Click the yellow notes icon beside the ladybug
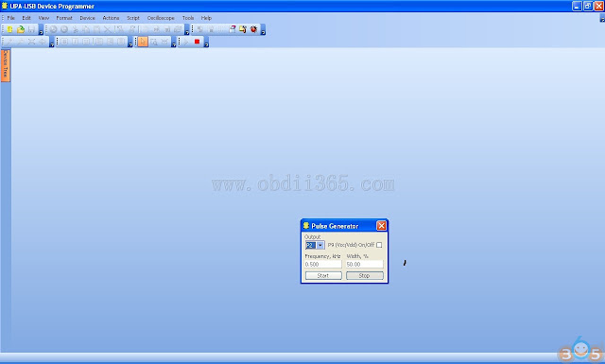This screenshot has width=605, height=364. (x=243, y=29)
